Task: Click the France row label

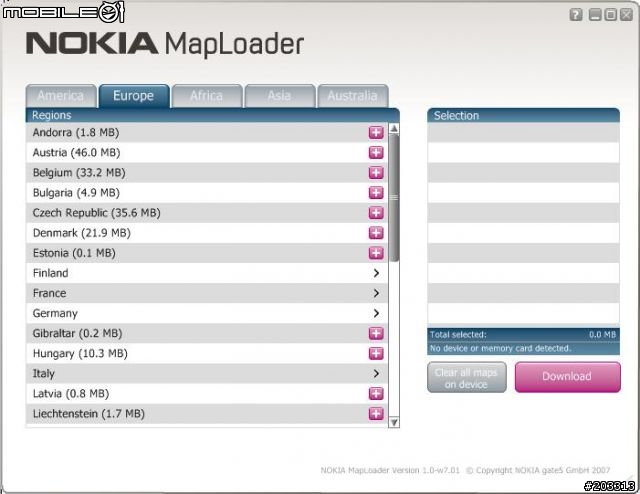Action: [x=49, y=293]
